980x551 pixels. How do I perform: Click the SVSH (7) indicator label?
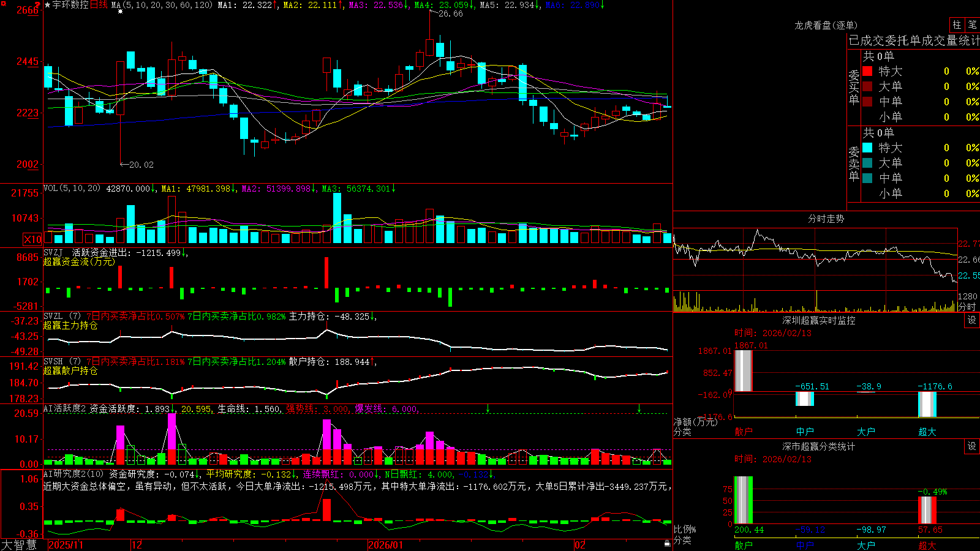tap(62, 361)
